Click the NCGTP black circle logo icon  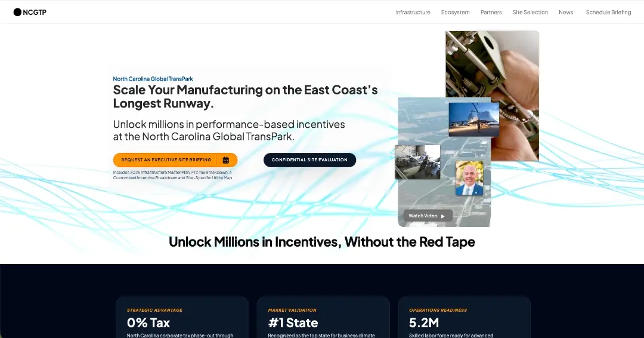[x=17, y=13]
